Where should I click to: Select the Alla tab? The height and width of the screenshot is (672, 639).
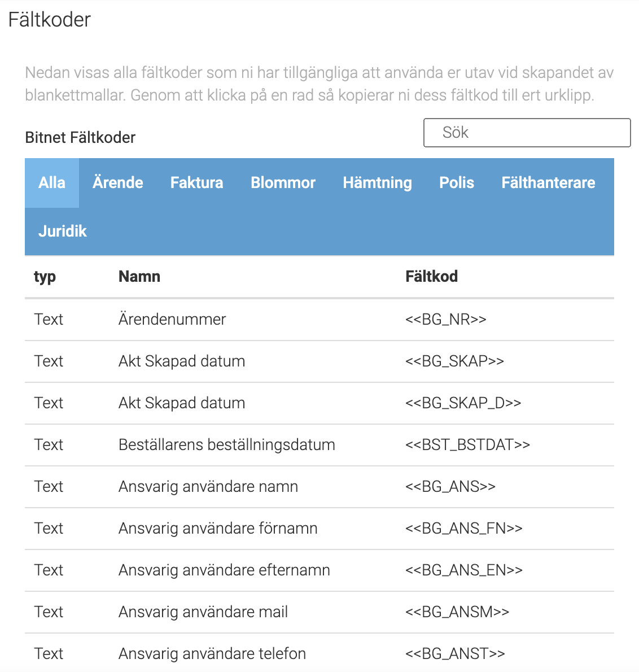52,183
